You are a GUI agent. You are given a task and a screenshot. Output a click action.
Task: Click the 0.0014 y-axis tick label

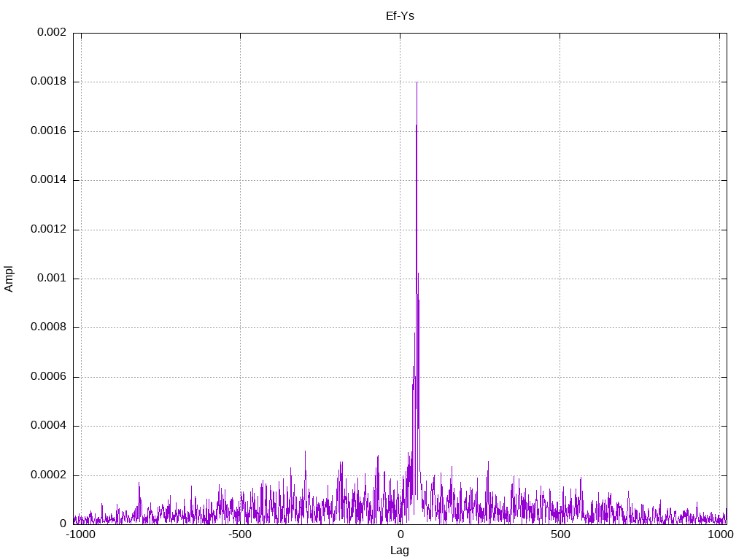49,180
